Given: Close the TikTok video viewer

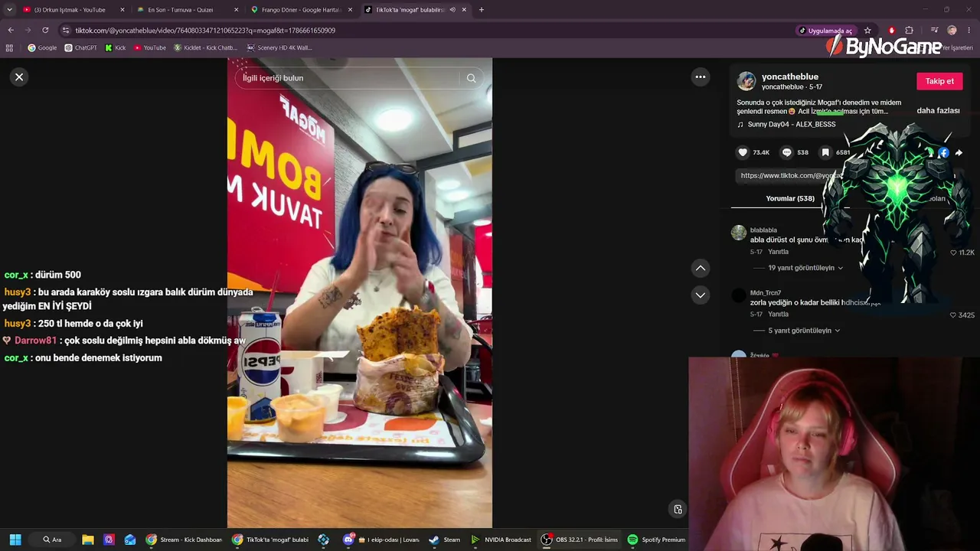Looking at the screenshot, I should tap(19, 77).
